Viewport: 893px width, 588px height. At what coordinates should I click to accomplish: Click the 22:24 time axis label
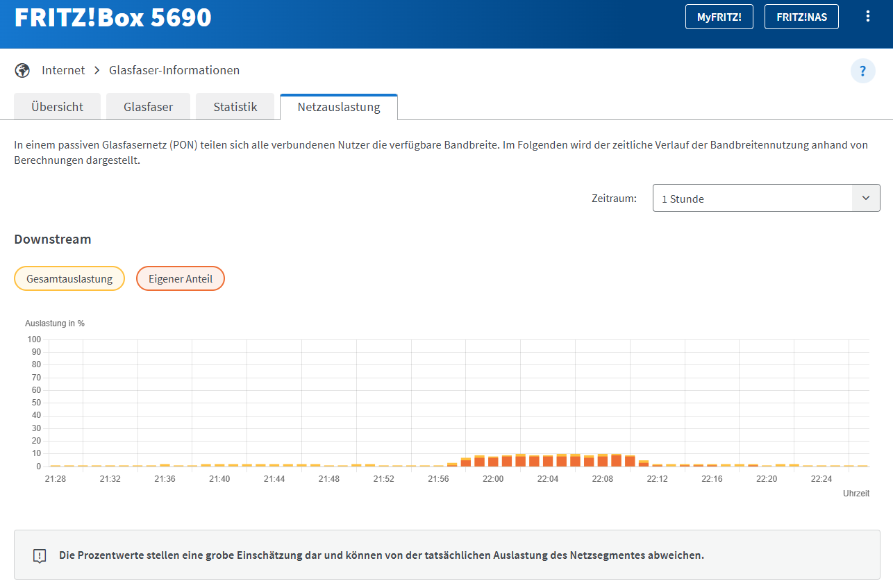coord(821,479)
